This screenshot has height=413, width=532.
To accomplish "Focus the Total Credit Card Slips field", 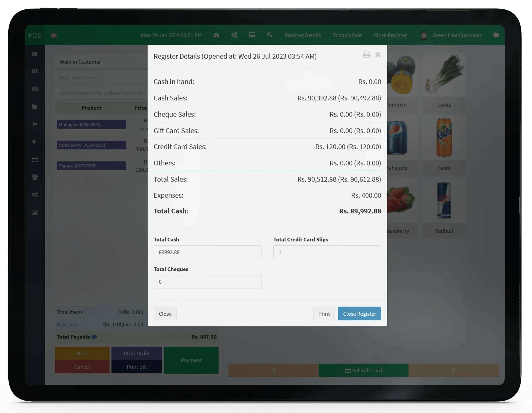I will [x=327, y=252].
